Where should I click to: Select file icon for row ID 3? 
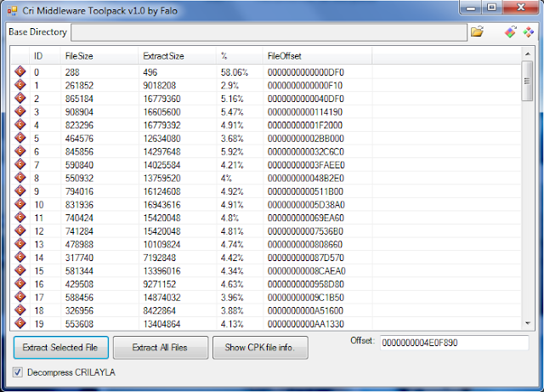click(20, 111)
